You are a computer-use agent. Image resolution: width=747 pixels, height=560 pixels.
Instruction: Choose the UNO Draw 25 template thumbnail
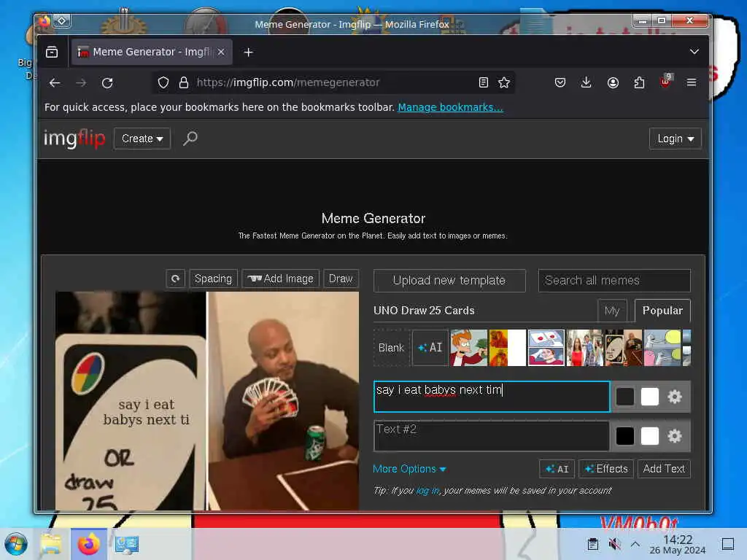click(x=624, y=348)
